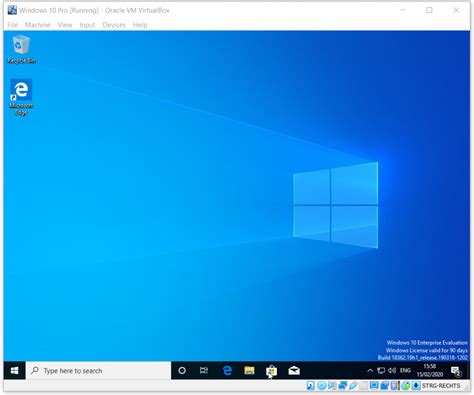Click the VirtualBox audio indicator
Screen dimensions: 474x395
click(x=332, y=386)
